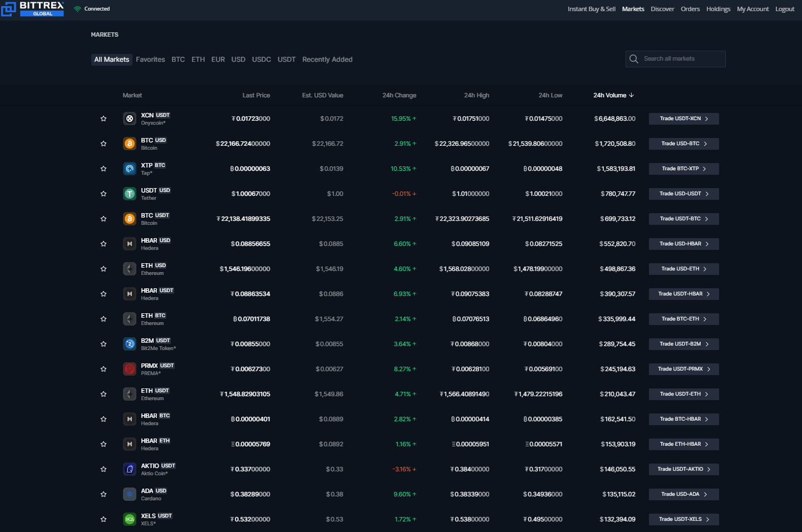Open Instant Buy & Sell page
This screenshot has width=802, height=532.
click(592, 9)
